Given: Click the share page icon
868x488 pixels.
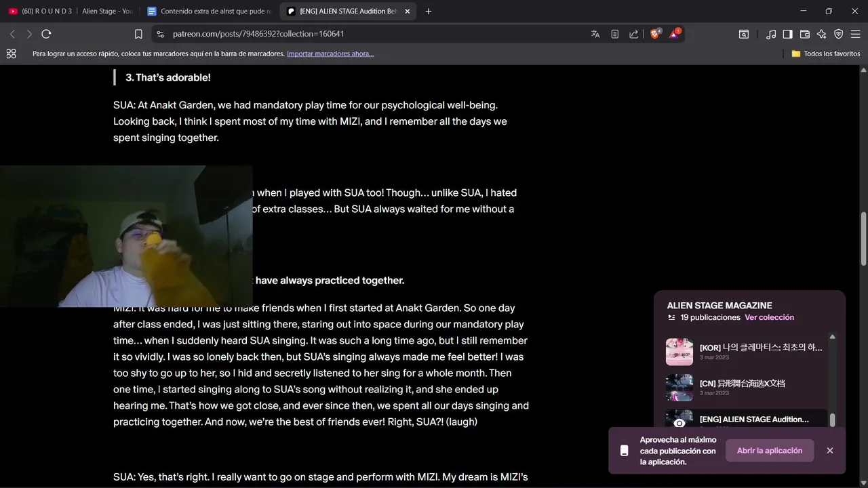Looking at the screenshot, I should (x=633, y=34).
